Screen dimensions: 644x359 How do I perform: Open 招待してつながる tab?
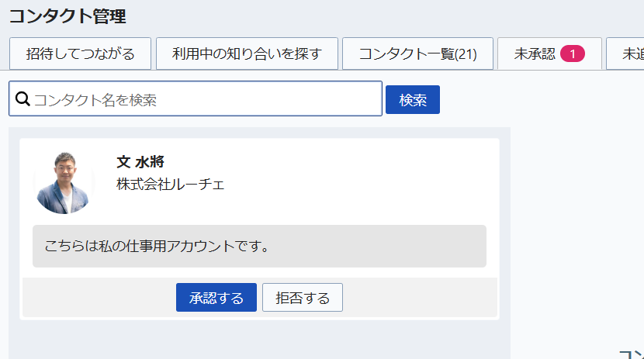(80, 54)
